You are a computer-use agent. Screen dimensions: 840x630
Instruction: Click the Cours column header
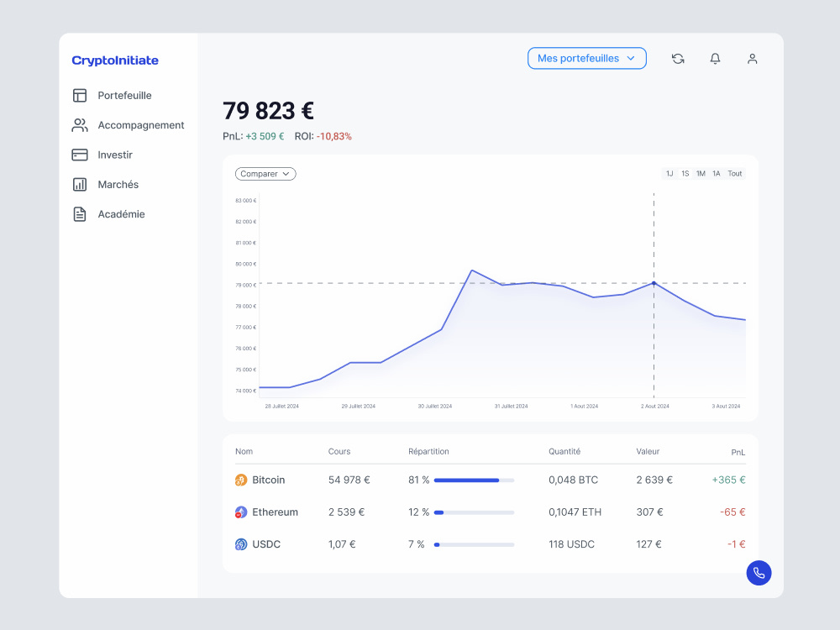[339, 452]
